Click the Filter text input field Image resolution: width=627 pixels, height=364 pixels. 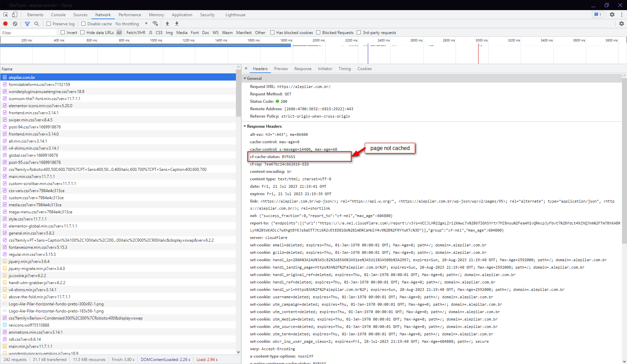[x=29, y=33]
